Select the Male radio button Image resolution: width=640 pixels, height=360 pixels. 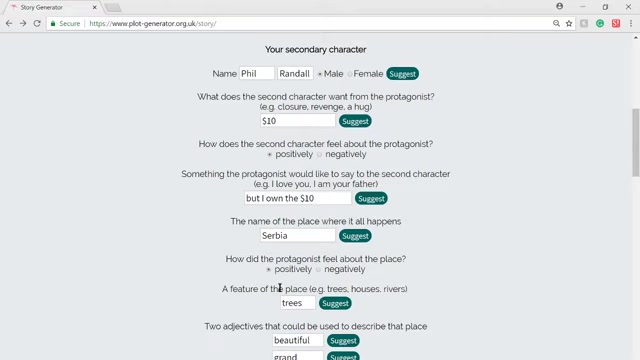click(320, 74)
